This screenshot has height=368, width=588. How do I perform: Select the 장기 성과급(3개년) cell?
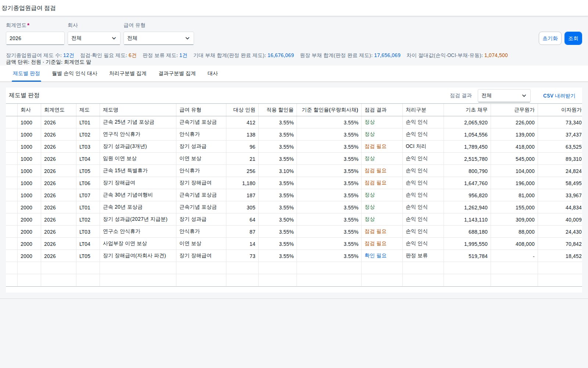pyautogui.click(x=138, y=146)
